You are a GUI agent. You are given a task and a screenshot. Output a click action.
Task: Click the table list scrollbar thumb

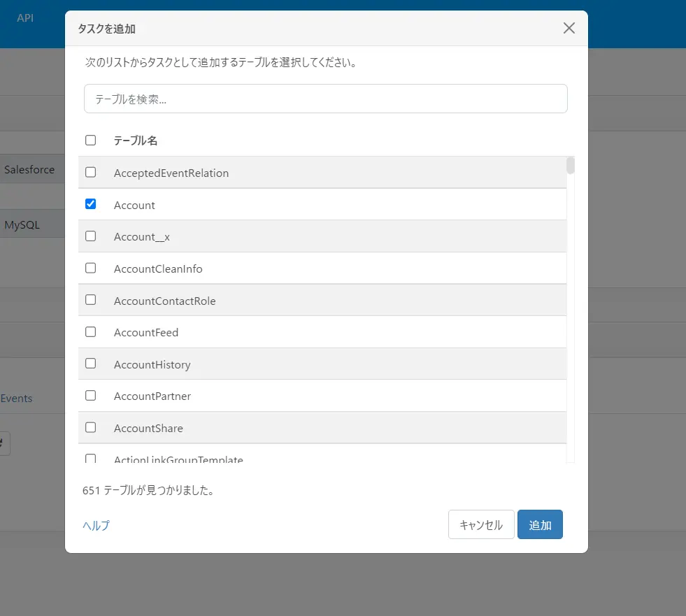pos(570,166)
